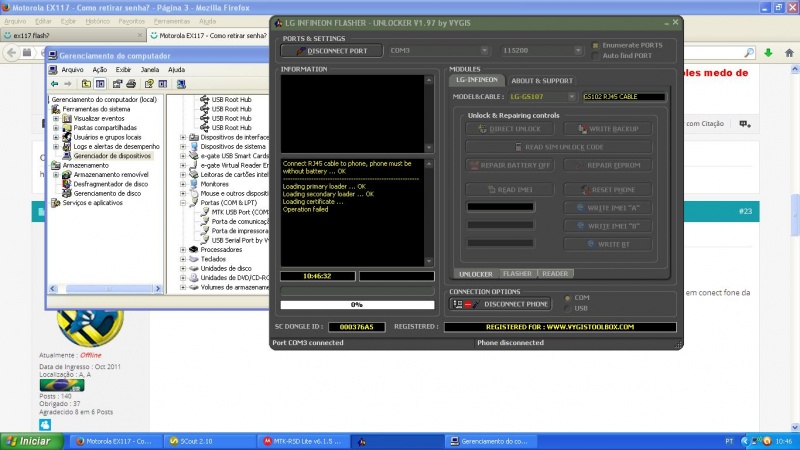800x450 pixels.
Task: Switch to READER tab
Action: click(555, 274)
